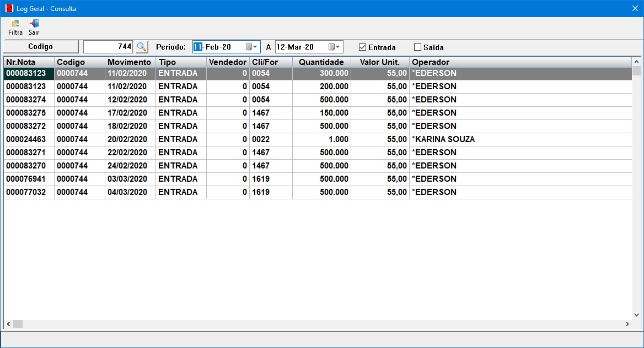The width and height of the screenshot is (644, 348).
Task: Click the Log Geral application icon in title bar
Action: coord(9,8)
